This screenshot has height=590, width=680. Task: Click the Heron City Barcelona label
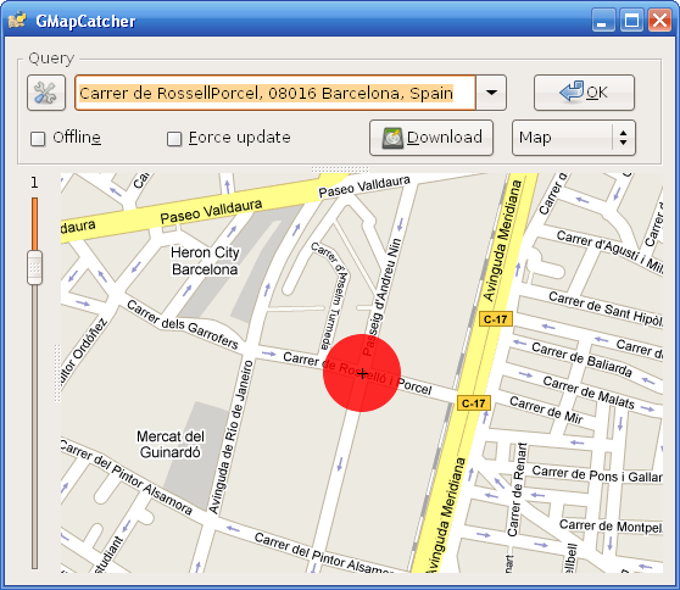point(205,261)
